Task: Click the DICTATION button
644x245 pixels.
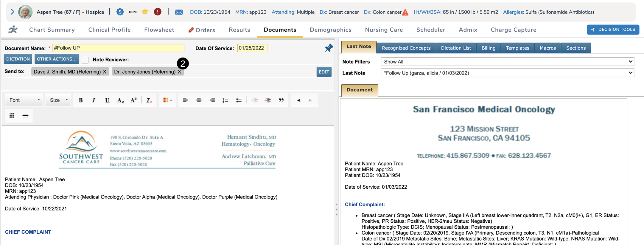Action: click(x=18, y=59)
